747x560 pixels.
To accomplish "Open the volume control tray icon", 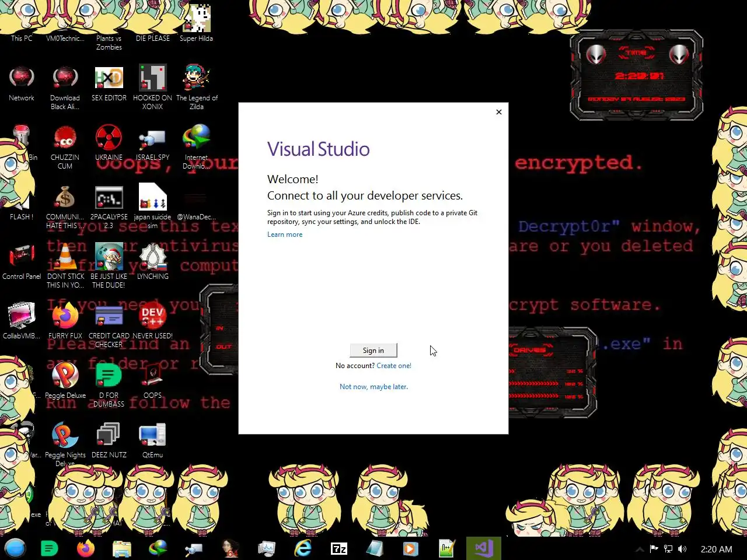I will point(682,549).
